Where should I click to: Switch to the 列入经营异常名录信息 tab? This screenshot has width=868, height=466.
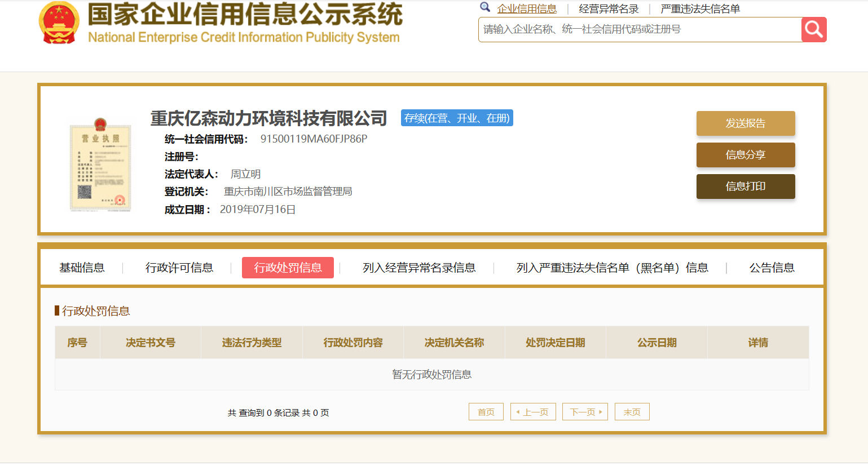tap(419, 268)
